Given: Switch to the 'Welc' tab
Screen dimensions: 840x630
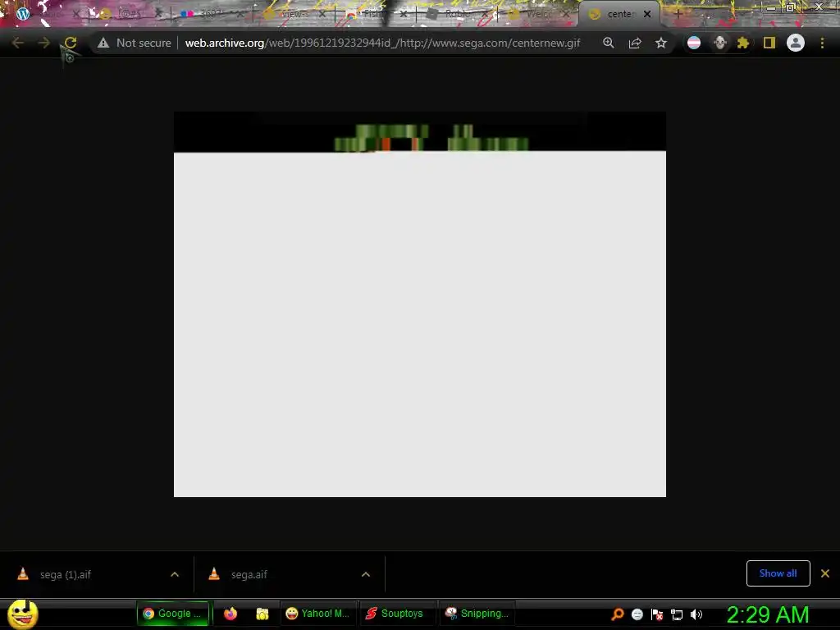Looking at the screenshot, I should pos(536,15).
